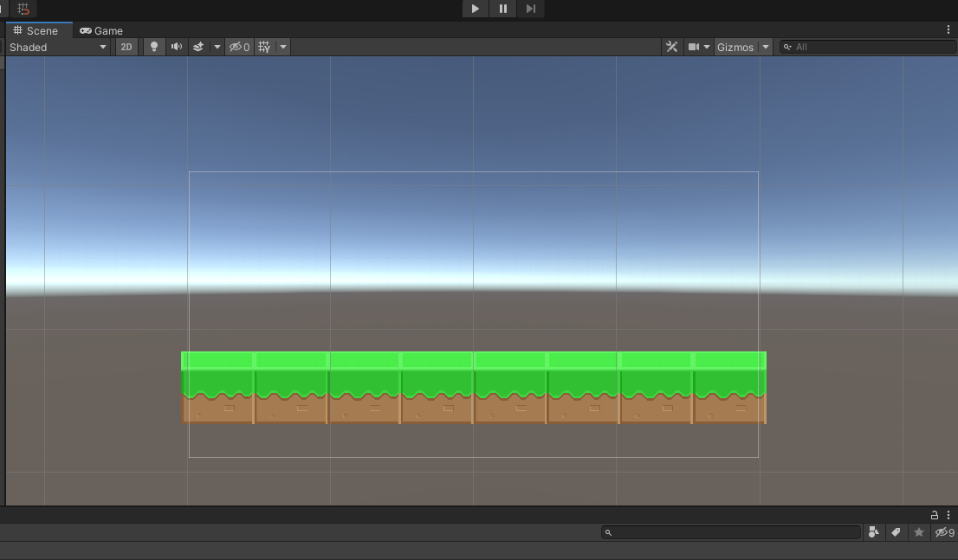This screenshot has width=958, height=560.
Task: Switch to the Game tab
Action: click(101, 30)
